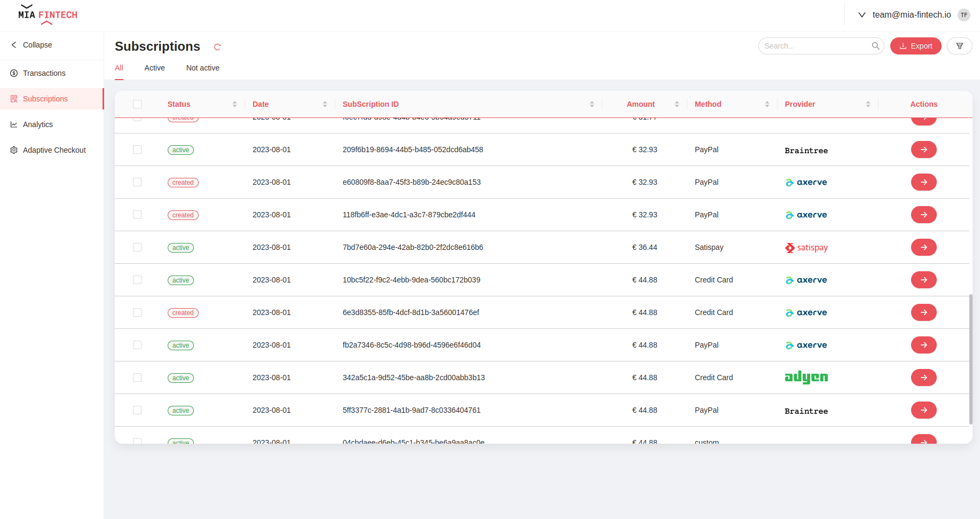Open the filter panel via funnel icon
The image size is (980, 519).
[x=959, y=46]
